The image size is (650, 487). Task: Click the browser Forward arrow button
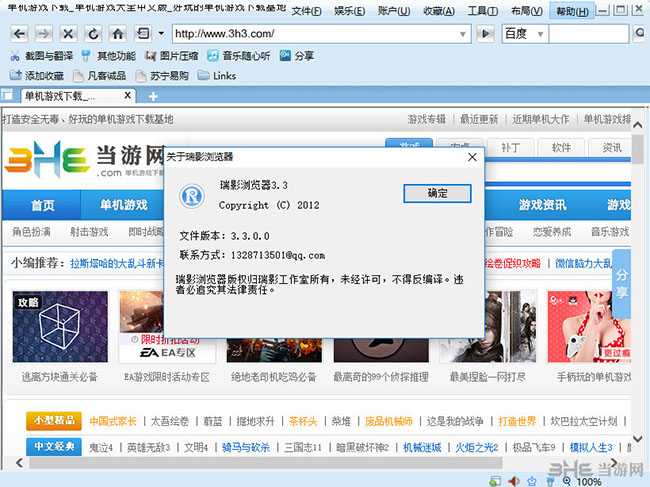pyautogui.click(x=44, y=34)
